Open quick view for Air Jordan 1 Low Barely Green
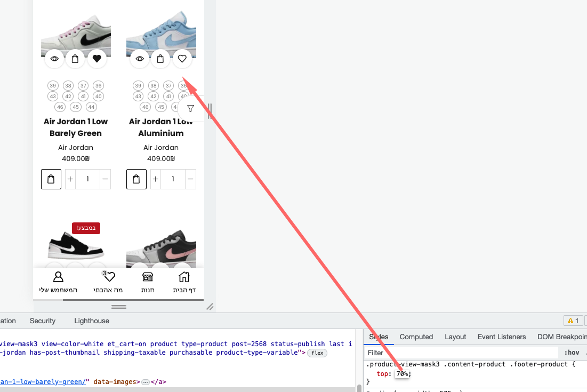Image resolution: width=587 pixels, height=392 pixels. point(55,59)
